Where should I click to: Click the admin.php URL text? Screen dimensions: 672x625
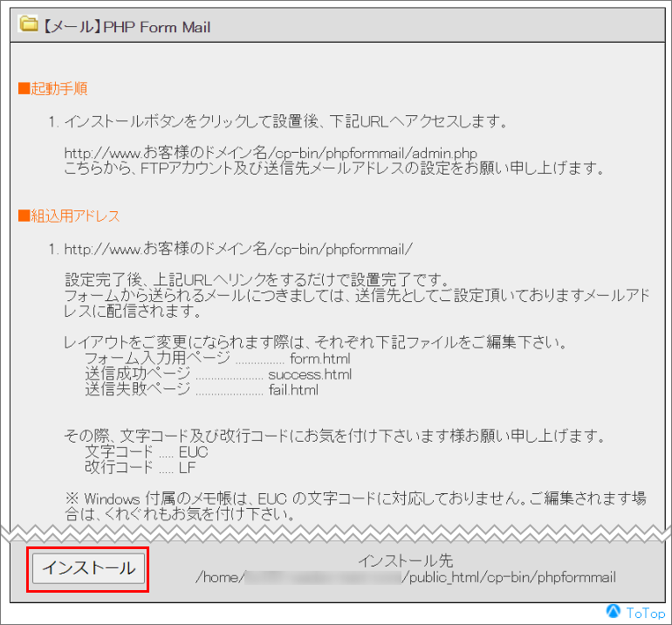[x=271, y=153]
